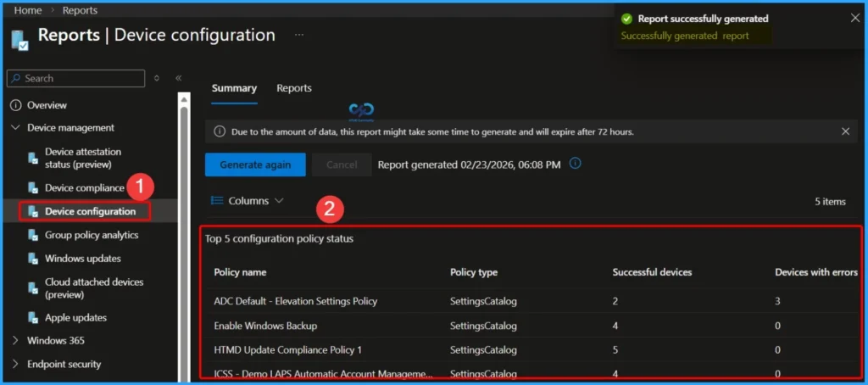Open Device compliance report

pyautogui.click(x=84, y=187)
